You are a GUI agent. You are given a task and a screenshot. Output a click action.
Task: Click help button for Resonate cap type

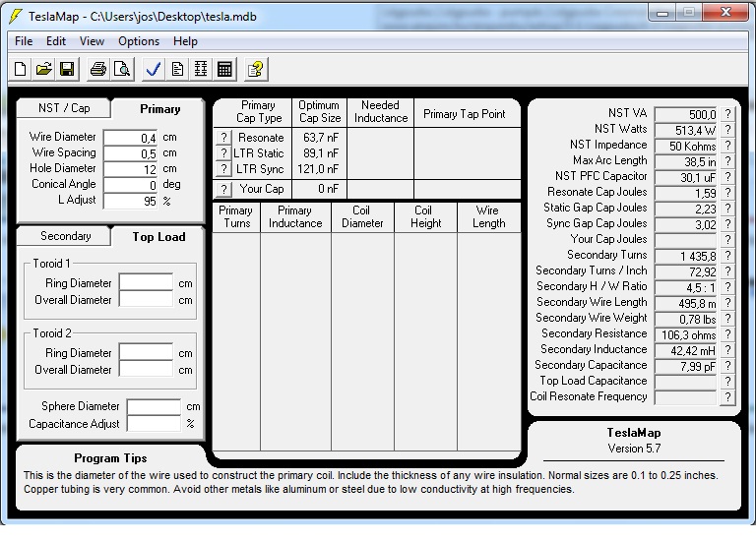point(223,138)
